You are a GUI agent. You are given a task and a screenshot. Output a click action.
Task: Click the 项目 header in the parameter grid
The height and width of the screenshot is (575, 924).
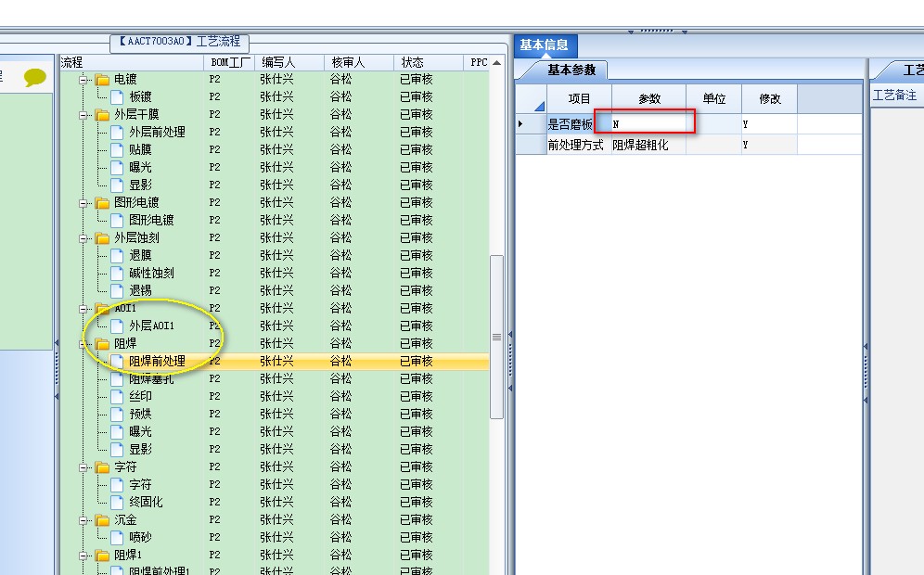(579, 99)
